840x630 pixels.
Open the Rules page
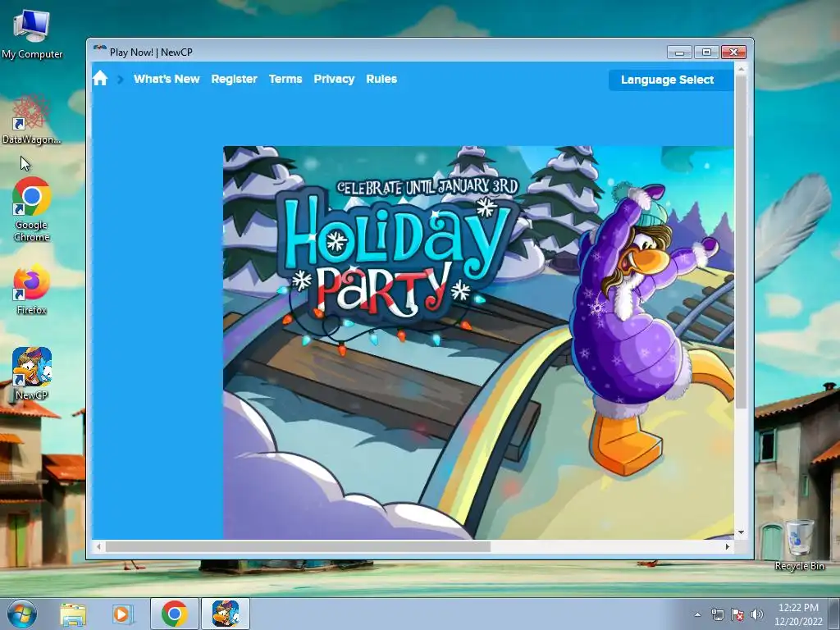pyautogui.click(x=381, y=79)
